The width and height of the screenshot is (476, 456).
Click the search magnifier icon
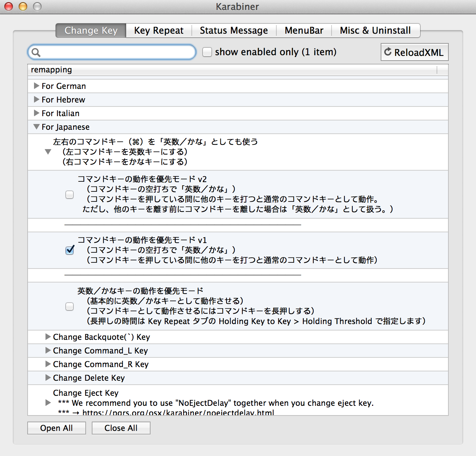click(x=36, y=52)
